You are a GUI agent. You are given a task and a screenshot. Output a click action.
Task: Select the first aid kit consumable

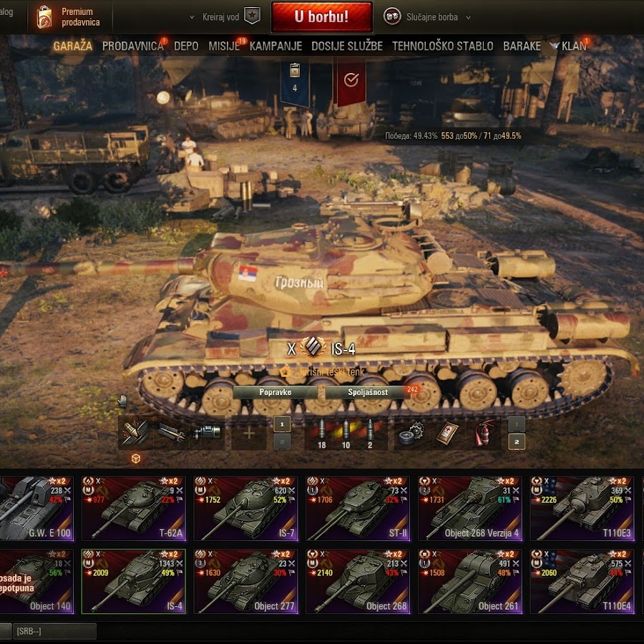click(x=447, y=434)
